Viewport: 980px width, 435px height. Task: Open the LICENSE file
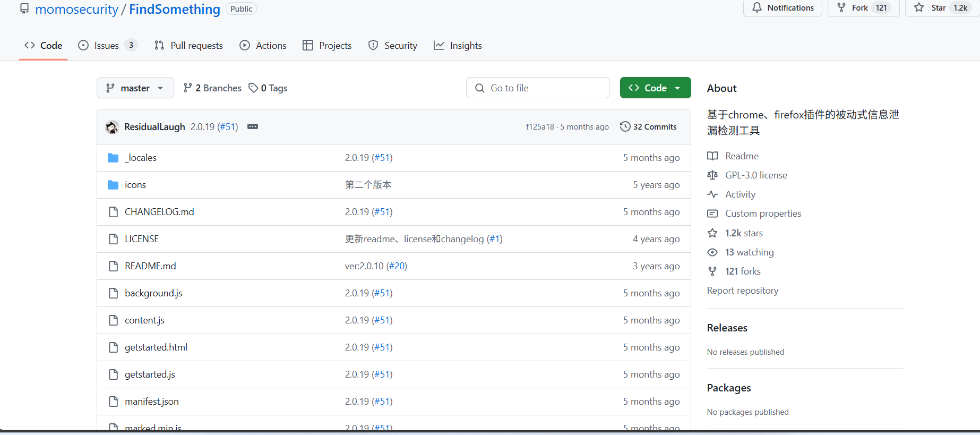point(142,239)
